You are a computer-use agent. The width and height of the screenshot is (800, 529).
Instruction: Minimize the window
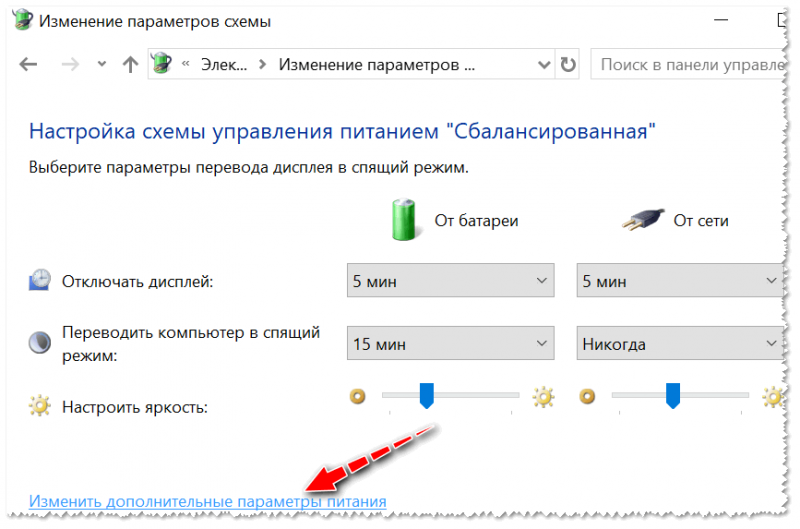[x=721, y=20]
